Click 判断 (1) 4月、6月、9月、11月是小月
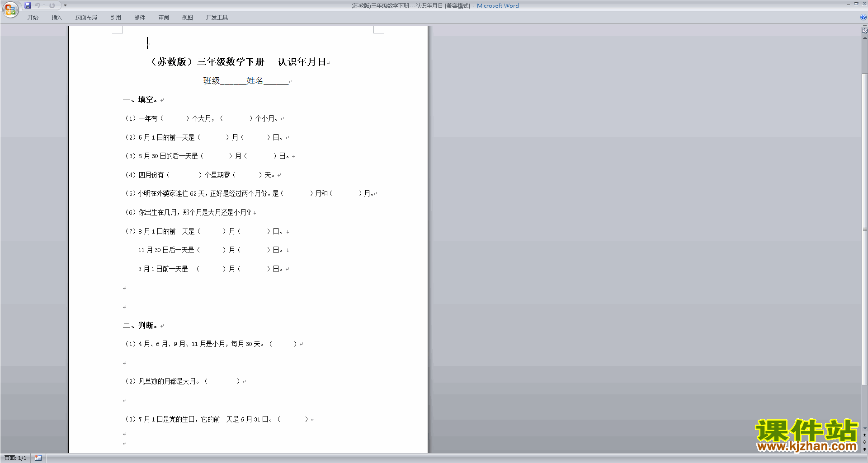Viewport: 868px width, 463px height. tap(211, 344)
